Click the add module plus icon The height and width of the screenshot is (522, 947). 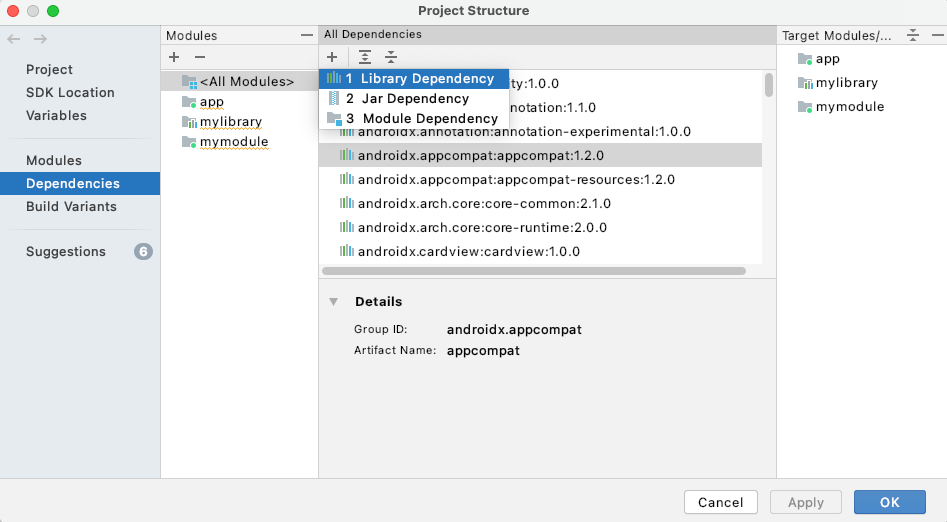[174, 58]
